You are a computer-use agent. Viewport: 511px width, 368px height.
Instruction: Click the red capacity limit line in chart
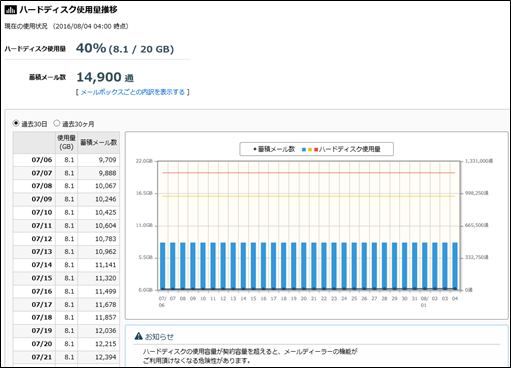click(309, 173)
